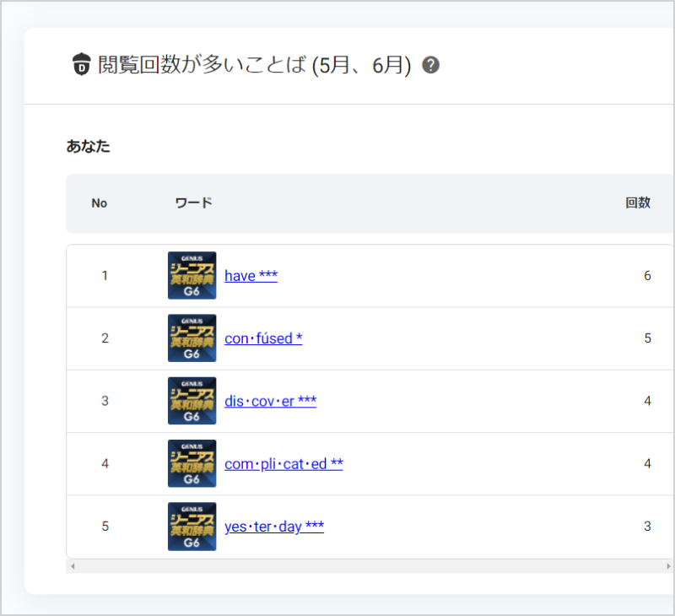The width and height of the screenshot is (675, 616).
Task: Click the help question mark icon
Action: coord(430,65)
